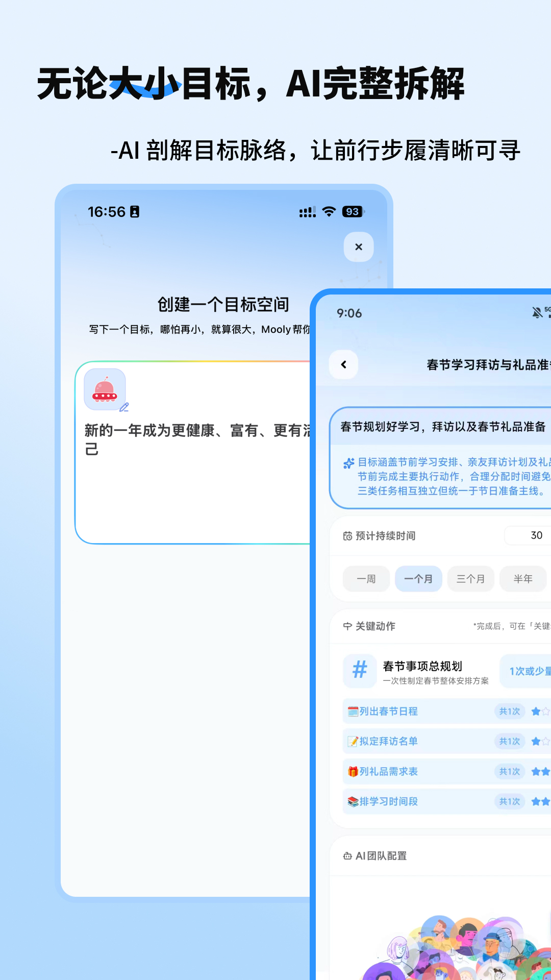Image resolution: width=551 pixels, height=980 pixels.
Task: Tap the signpost icon beside 关键动作
Action: [x=347, y=626]
